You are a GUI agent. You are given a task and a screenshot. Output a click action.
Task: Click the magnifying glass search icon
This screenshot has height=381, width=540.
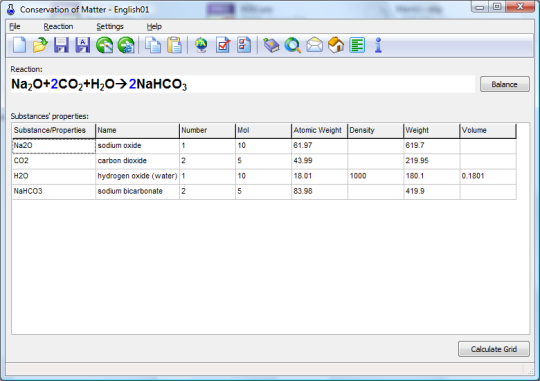[293, 45]
